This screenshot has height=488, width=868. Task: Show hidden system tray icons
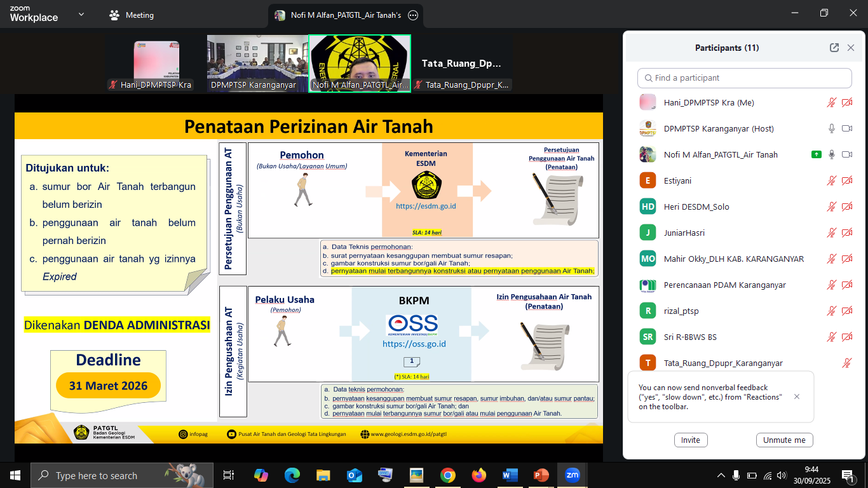tap(721, 475)
